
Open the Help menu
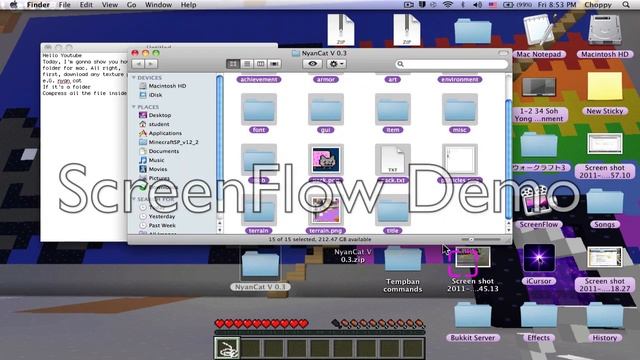189,5
